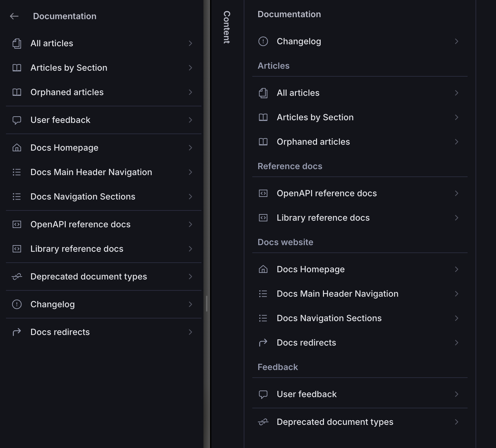The height and width of the screenshot is (448, 496).
Task: Click the chevron for Docs Main Header Navigation in left panel
Action: click(x=191, y=172)
